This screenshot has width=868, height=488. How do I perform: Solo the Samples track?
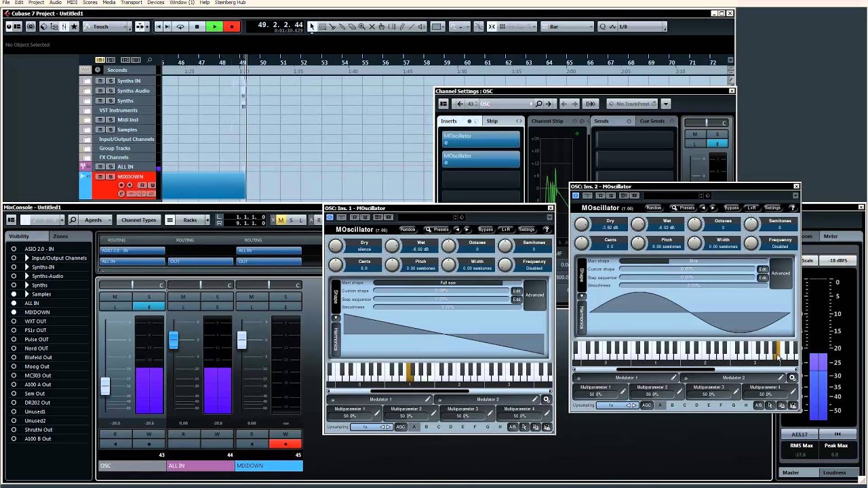coord(111,129)
